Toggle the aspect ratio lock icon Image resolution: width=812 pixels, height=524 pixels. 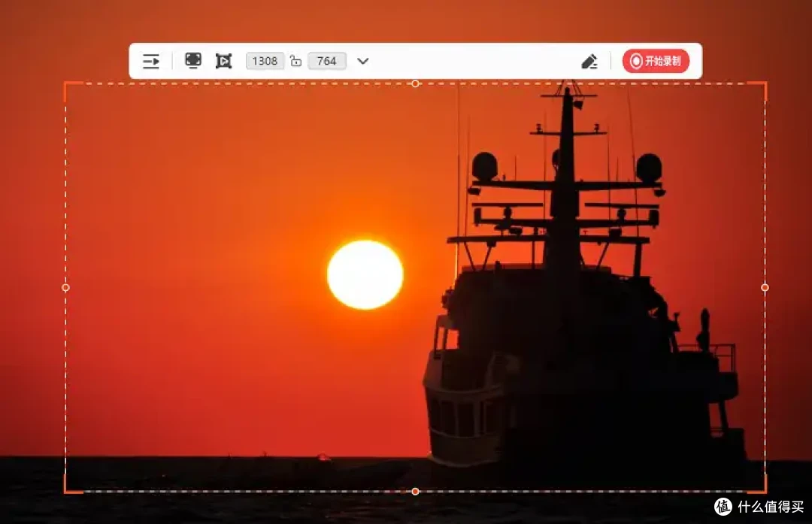pos(295,61)
